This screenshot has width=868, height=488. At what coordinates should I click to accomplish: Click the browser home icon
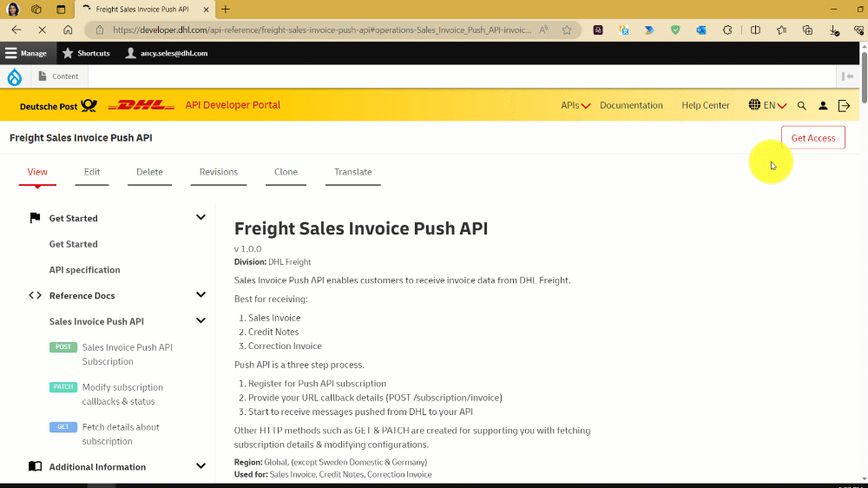(x=68, y=30)
